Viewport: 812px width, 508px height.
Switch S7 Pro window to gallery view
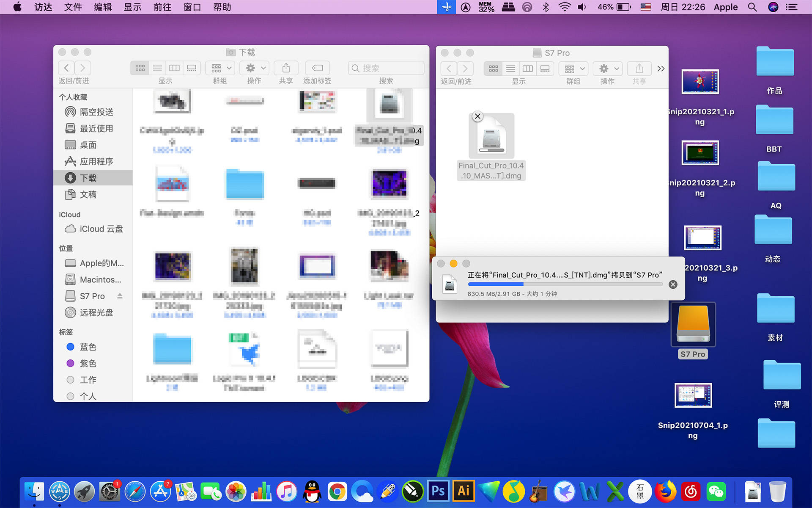click(545, 69)
